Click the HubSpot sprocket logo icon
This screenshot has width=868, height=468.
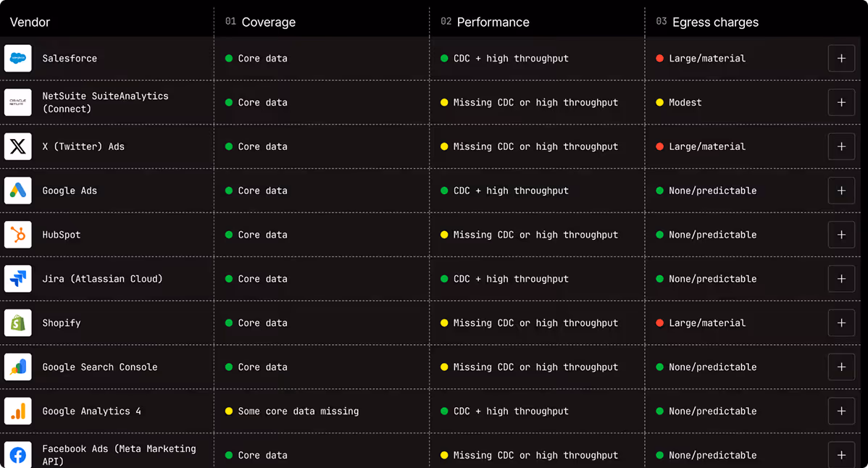tap(17, 235)
